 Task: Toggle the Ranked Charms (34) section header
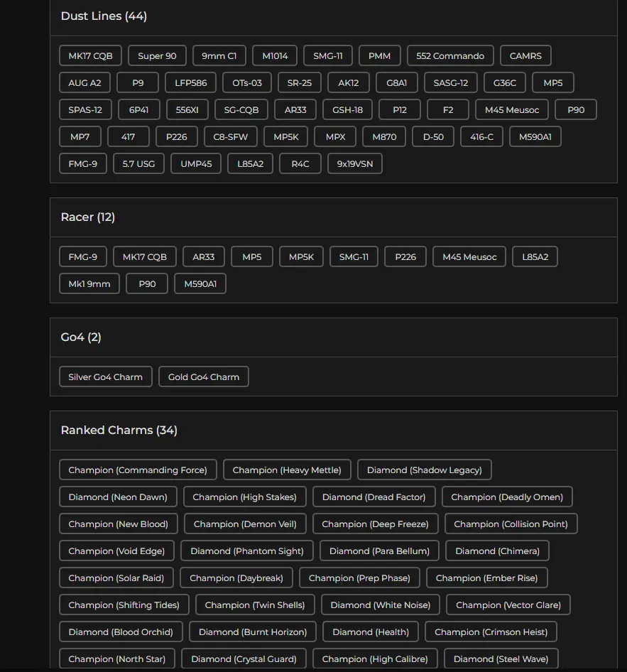point(334,430)
